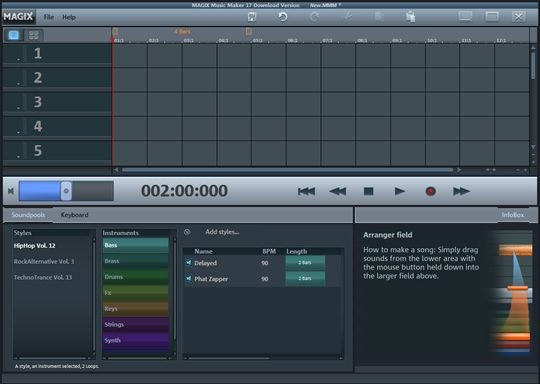Screen dimensions: 540x384
Task: Select the Synth instrument
Action: [x=136, y=340]
